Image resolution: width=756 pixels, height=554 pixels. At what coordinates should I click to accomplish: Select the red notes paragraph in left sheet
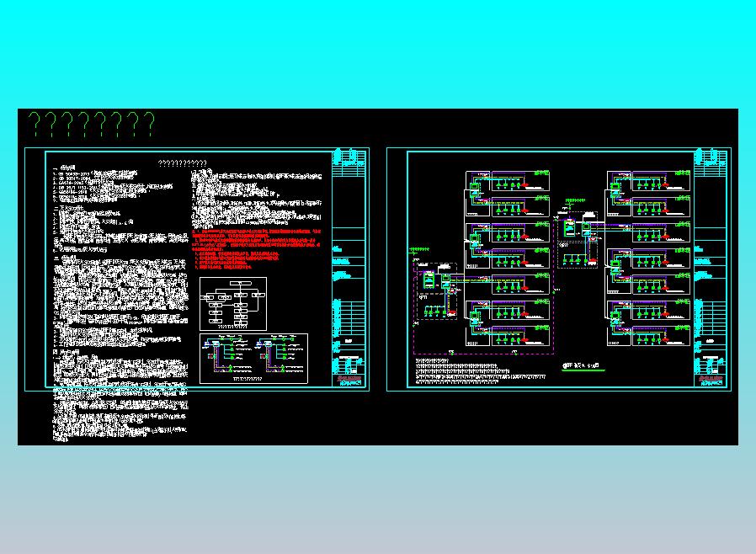[x=256, y=249]
